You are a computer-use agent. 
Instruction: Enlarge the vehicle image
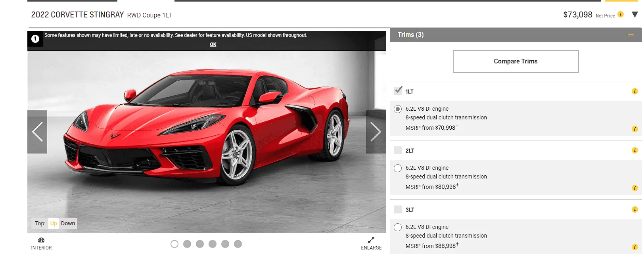(371, 244)
